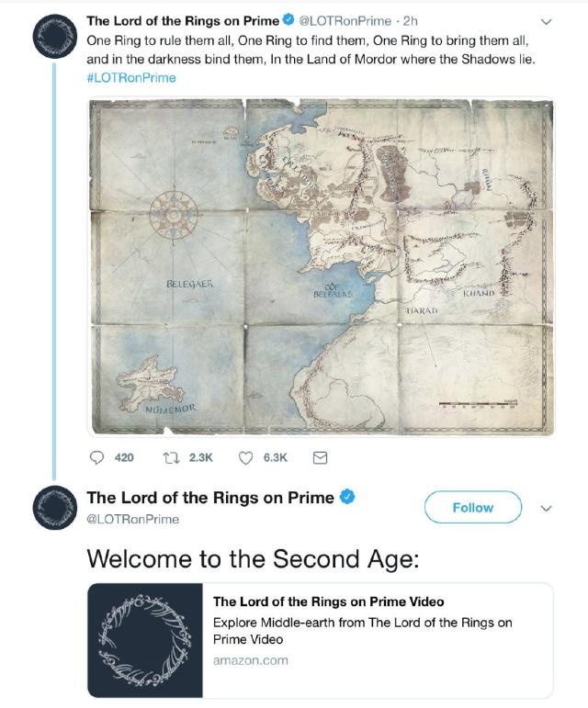The height and width of the screenshot is (708, 588).
Task: Open the amazon.com link card title
Action: [328, 601]
